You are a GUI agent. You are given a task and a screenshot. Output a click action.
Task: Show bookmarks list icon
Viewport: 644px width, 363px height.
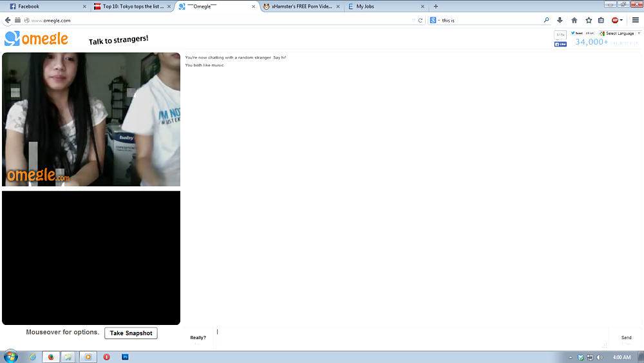[601, 20]
